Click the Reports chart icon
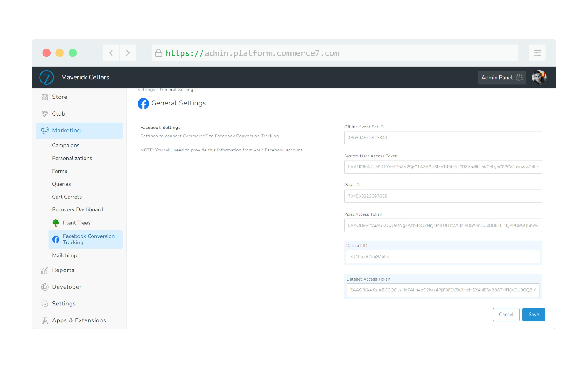Image resolution: width=588 pixels, height=368 pixels. [45, 270]
